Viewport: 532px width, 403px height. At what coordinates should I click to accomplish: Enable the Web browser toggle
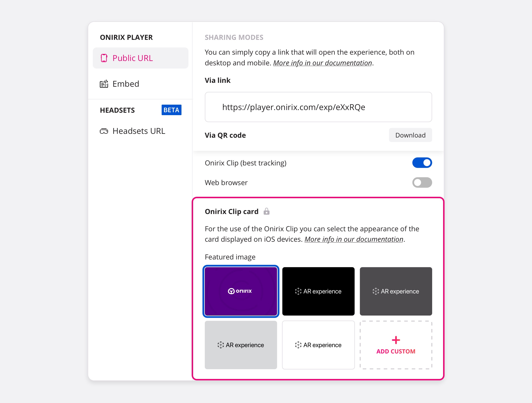422,183
